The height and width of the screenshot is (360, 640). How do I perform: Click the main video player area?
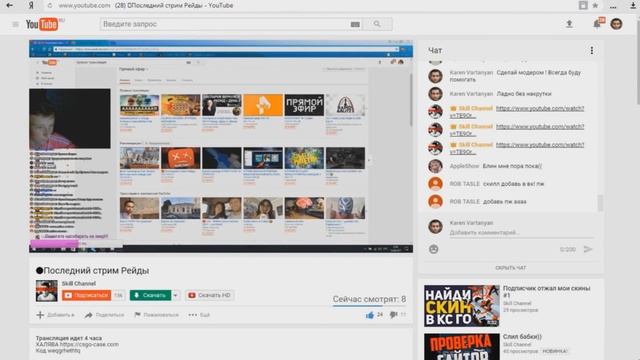click(x=221, y=146)
